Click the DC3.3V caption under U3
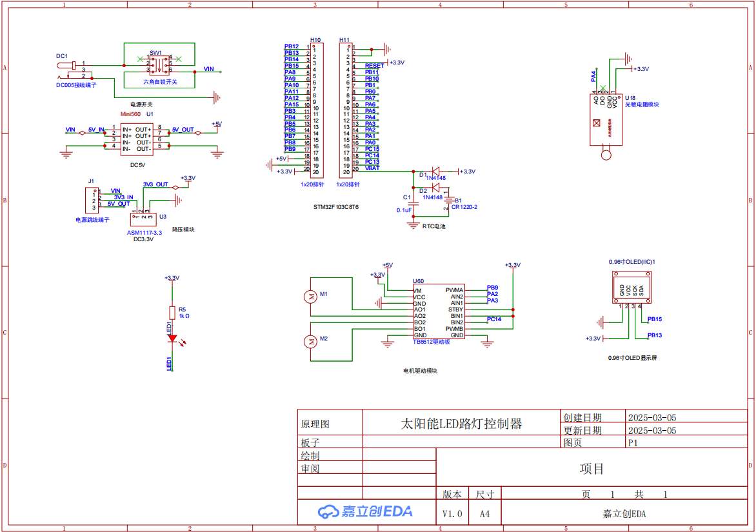Viewport: 756px width, 532px height. click(143, 239)
